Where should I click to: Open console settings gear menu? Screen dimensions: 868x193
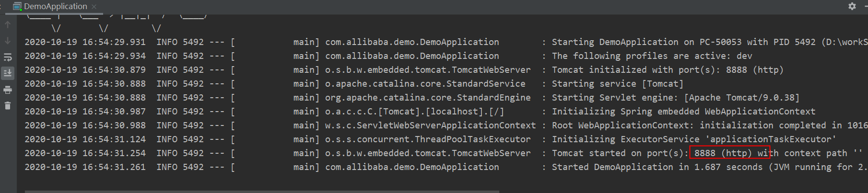tap(852, 6)
